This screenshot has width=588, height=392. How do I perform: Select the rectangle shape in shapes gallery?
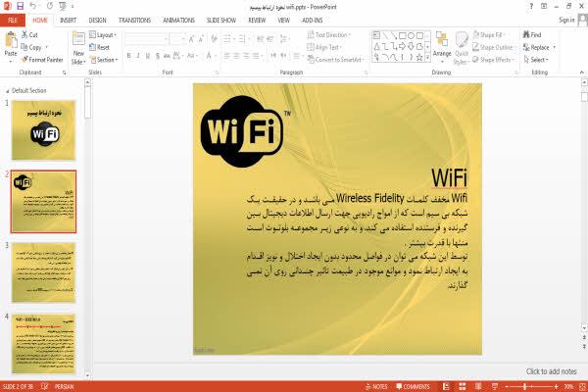[x=403, y=35]
